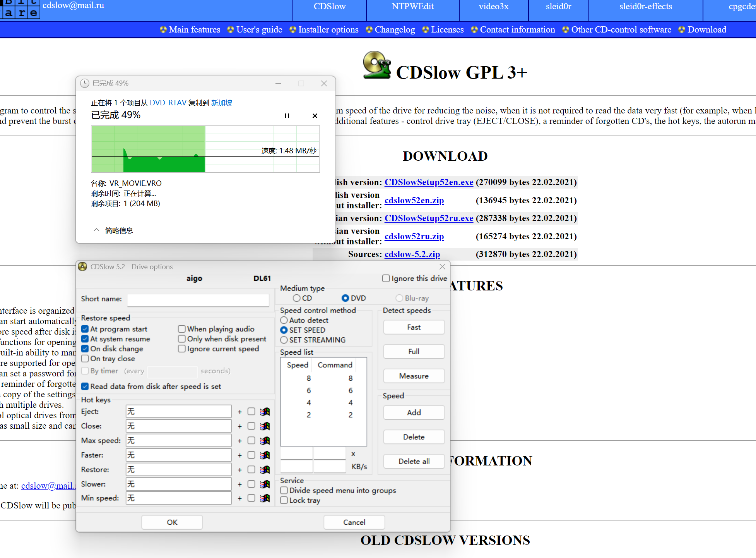The height and width of the screenshot is (558, 756).
Task: Check Ignore current speed option
Action: tap(182, 349)
